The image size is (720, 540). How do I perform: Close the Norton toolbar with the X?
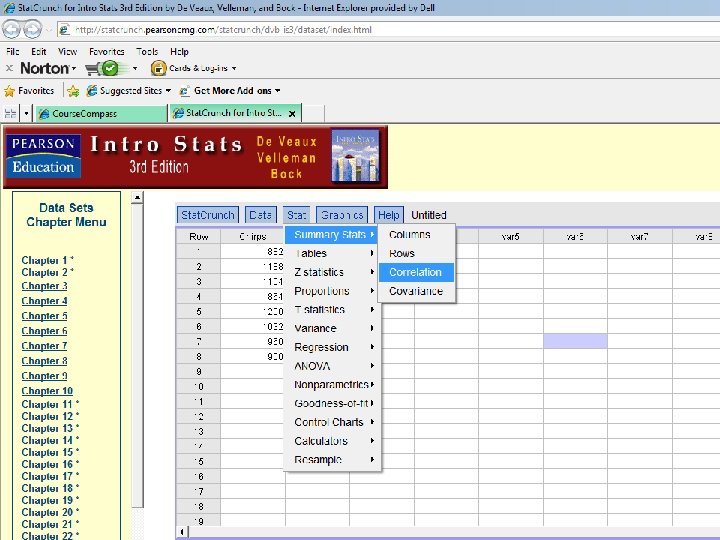[9, 68]
